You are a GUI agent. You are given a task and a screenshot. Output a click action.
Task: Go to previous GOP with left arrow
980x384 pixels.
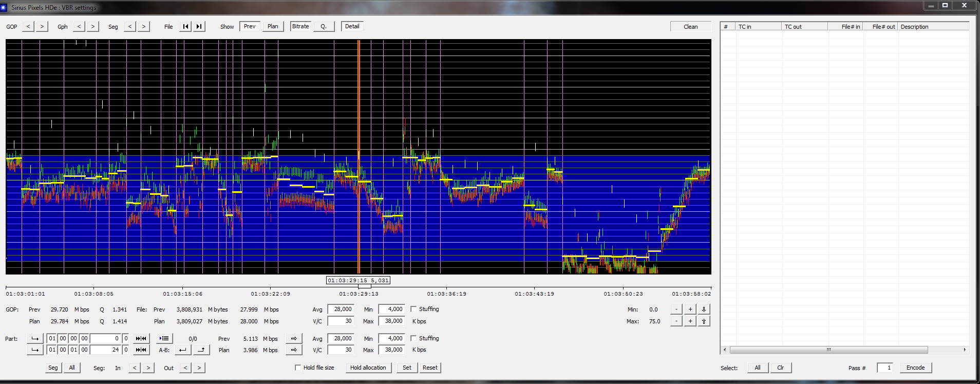coord(28,27)
